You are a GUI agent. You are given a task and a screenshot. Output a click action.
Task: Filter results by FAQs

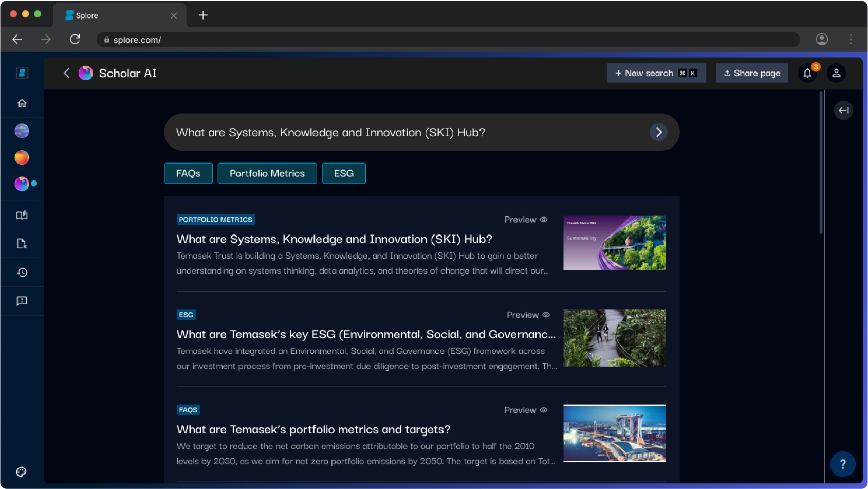click(188, 173)
